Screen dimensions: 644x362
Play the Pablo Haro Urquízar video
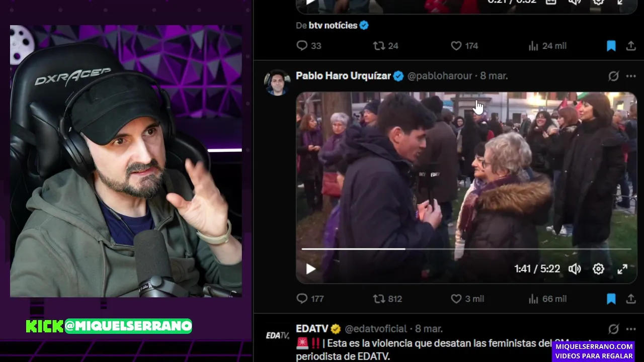[x=311, y=269]
